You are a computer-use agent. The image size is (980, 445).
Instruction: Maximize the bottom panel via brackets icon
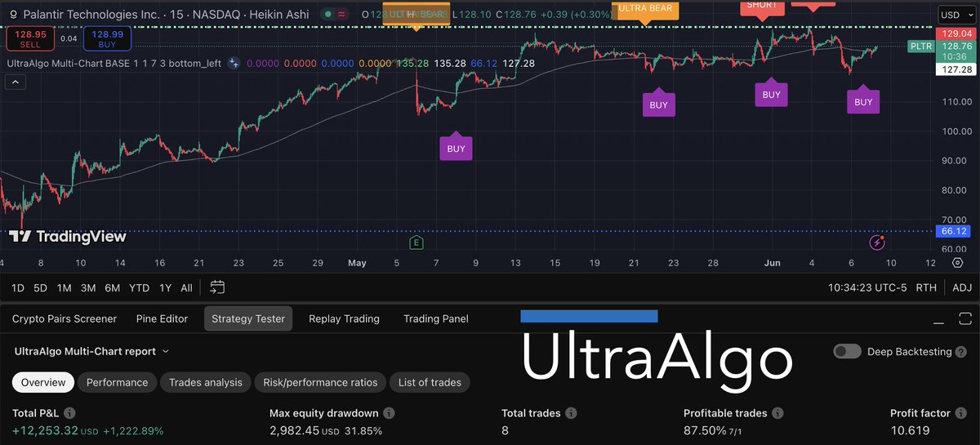click(967, 319)
